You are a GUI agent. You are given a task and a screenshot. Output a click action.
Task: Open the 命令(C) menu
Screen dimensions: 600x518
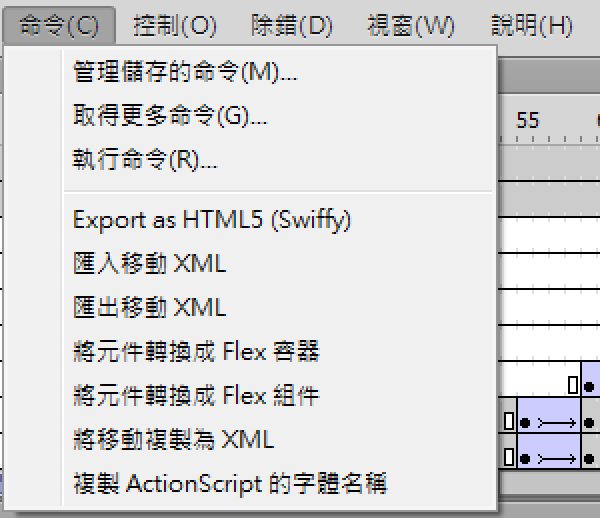pyautogui.click(x=59, y=25)
